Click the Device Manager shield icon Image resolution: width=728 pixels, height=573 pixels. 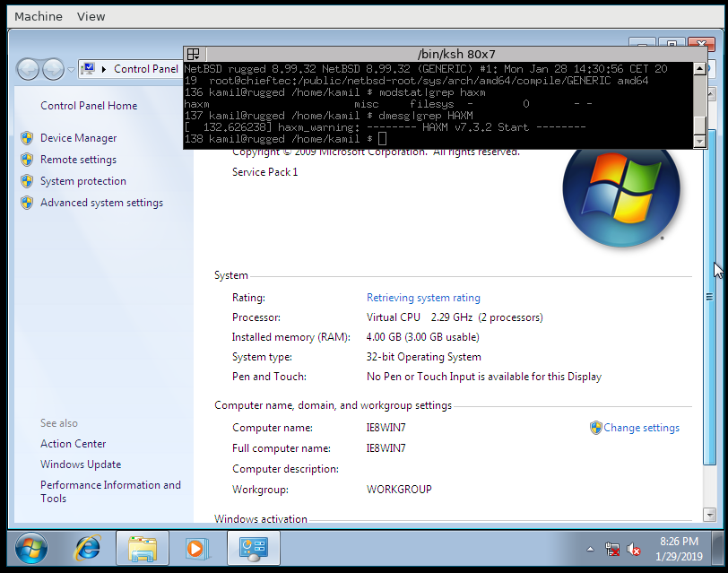click(x=27, y=138)
